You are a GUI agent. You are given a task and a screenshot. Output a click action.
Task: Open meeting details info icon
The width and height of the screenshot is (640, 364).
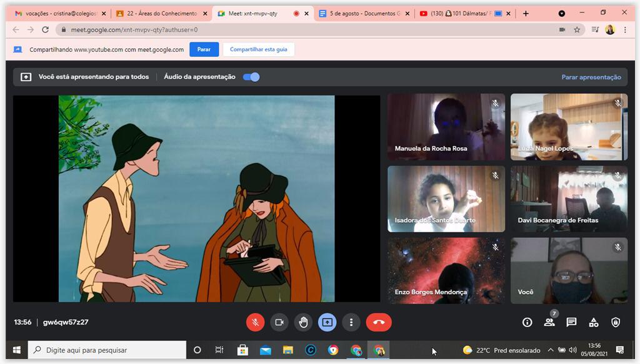[x=527, y=322]
